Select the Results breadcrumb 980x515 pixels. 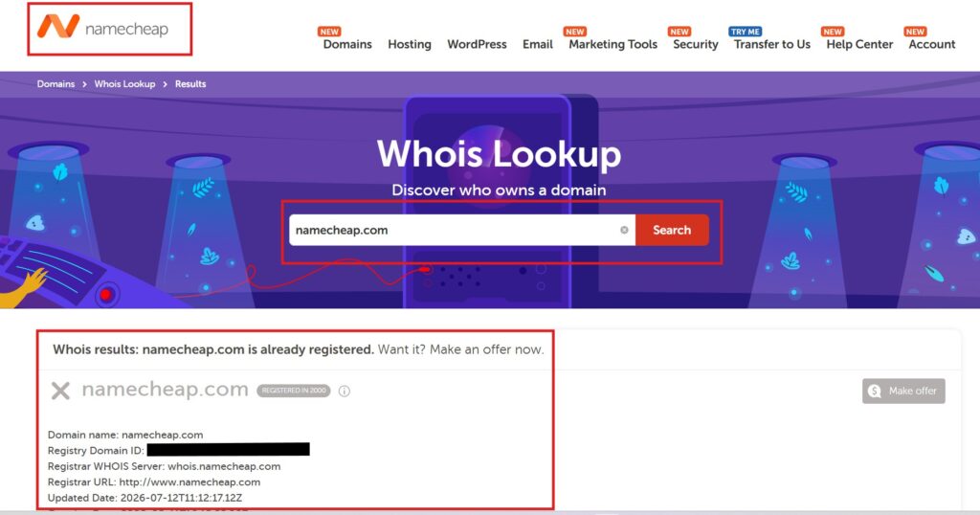pos(190,83)
